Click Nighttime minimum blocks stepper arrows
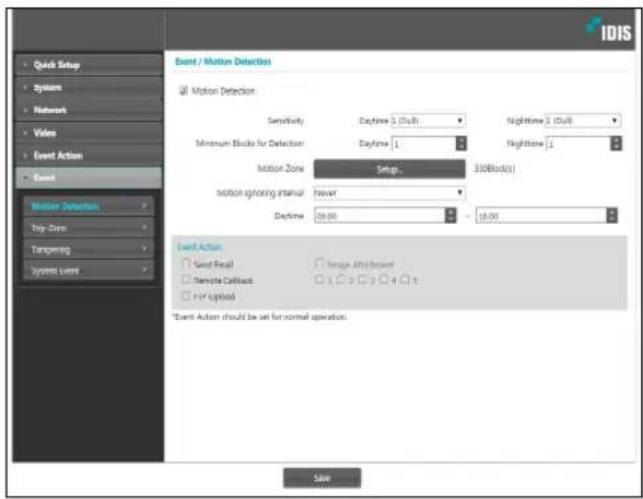The image size is (643, 499). pos(616,144)
